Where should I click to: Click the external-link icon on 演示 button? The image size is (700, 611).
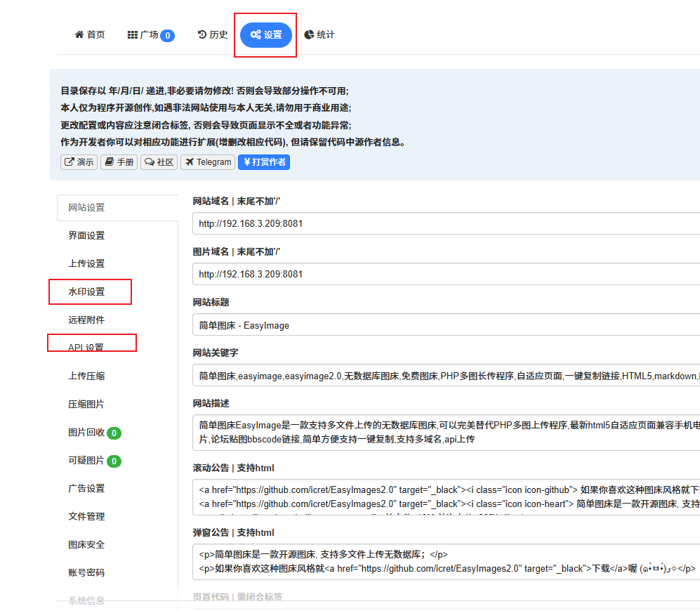coord(70,162)
